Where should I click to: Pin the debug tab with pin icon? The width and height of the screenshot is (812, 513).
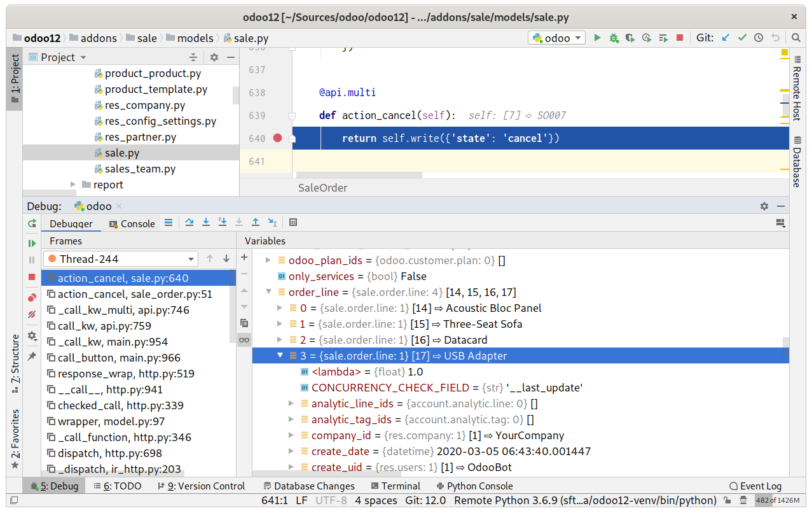coord(32,356)
